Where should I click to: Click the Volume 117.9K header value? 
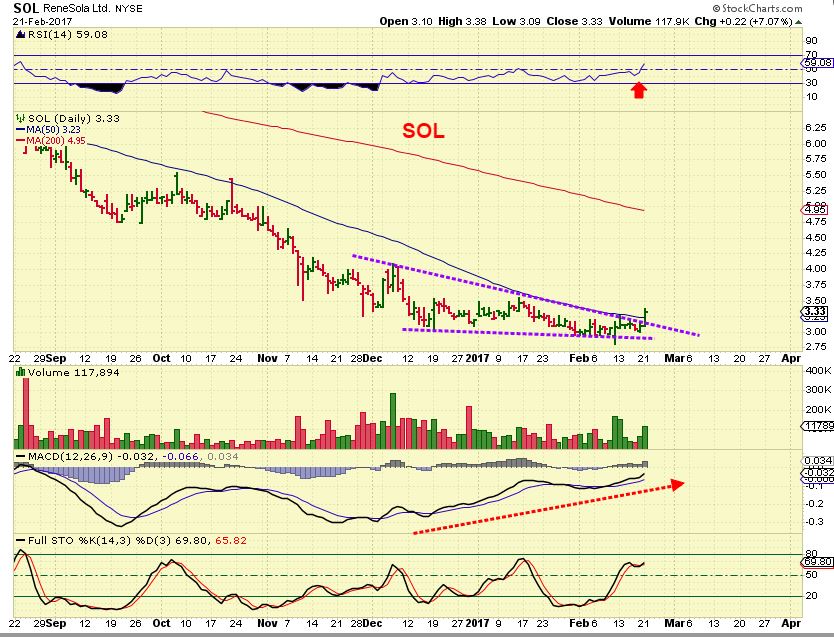(649, 21)
